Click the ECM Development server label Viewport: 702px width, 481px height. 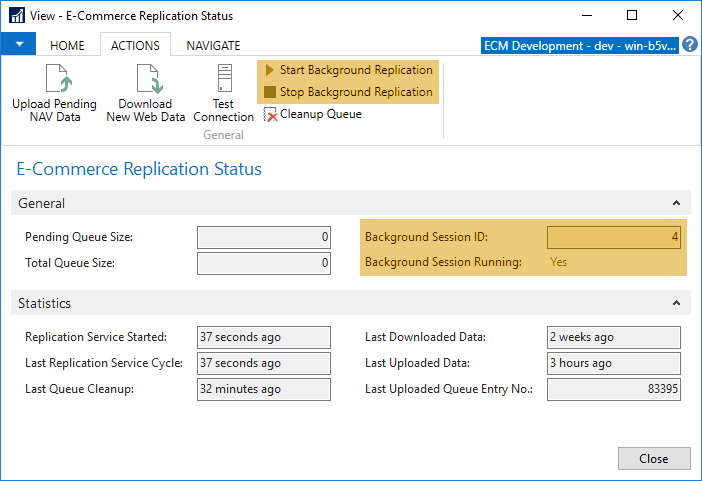pyautogui.click(x=580, y=45)
